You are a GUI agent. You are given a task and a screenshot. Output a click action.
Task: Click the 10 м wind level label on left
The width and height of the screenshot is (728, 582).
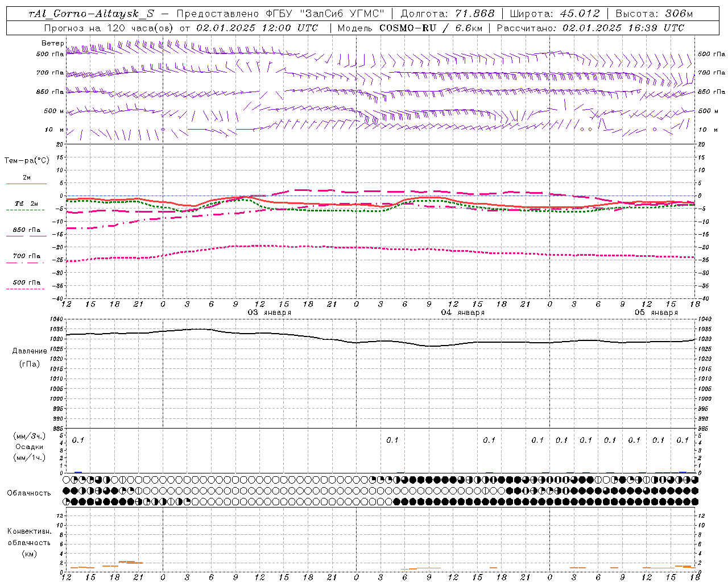click(55, 130)
